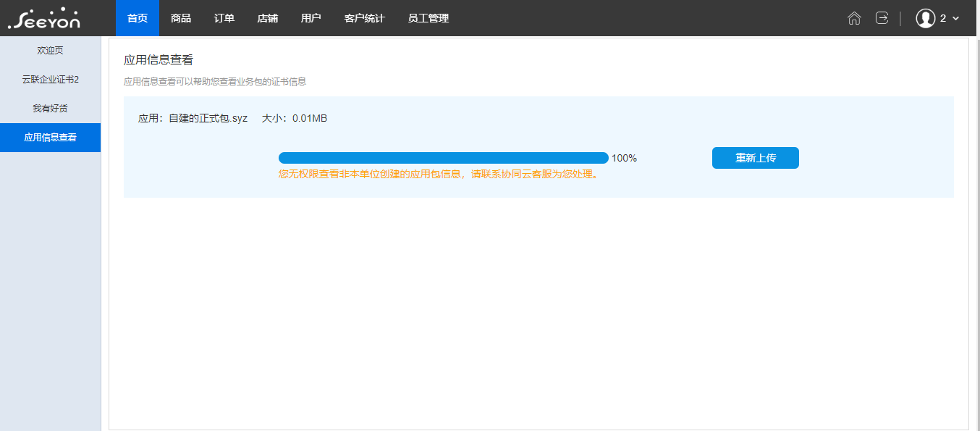
Task: Click the page description subtitle text
Action: [x=215, y=82]
